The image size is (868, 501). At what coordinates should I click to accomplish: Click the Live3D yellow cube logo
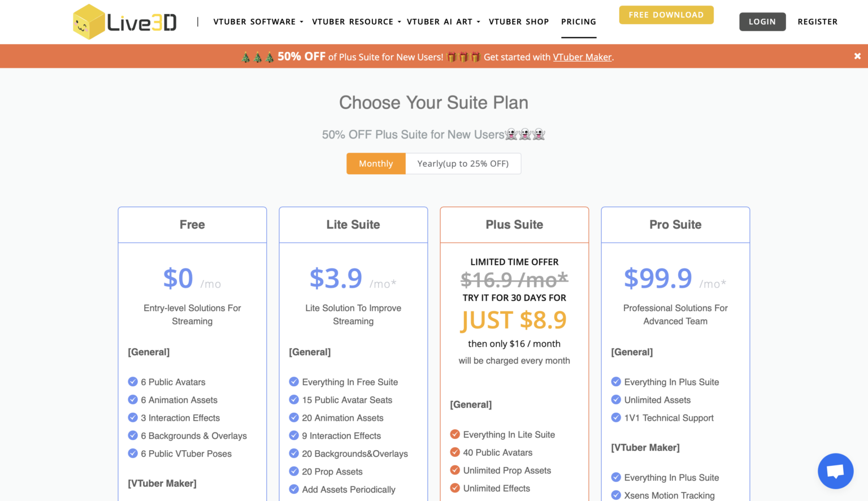[89, 22]
